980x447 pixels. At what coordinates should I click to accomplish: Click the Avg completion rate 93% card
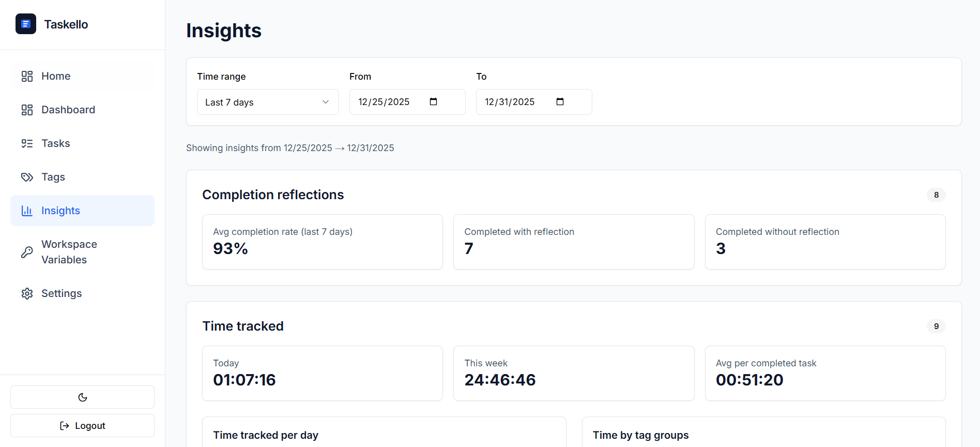click(323, 242)
